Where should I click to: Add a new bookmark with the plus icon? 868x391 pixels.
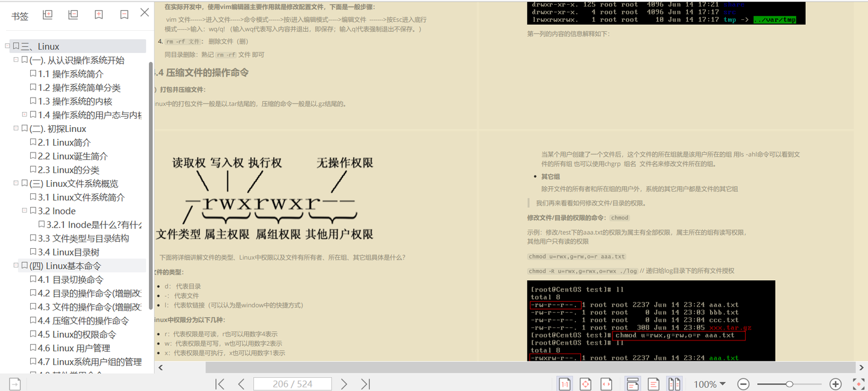coord(99,15)
